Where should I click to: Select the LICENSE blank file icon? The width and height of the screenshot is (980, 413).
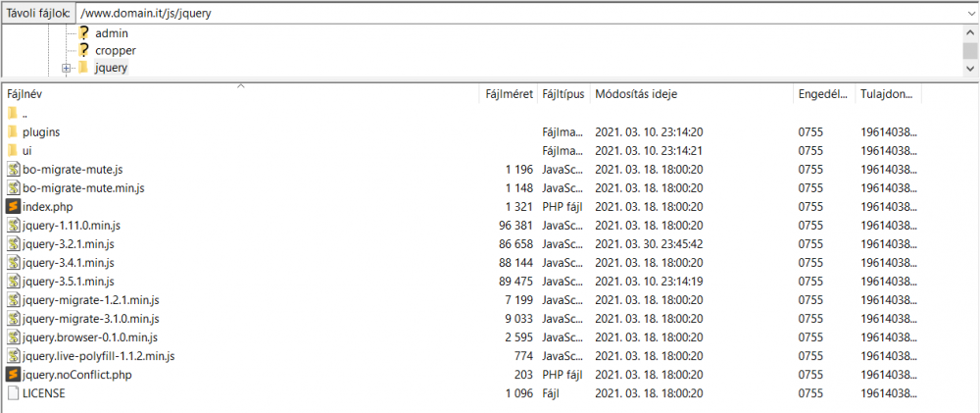(13, 393)
